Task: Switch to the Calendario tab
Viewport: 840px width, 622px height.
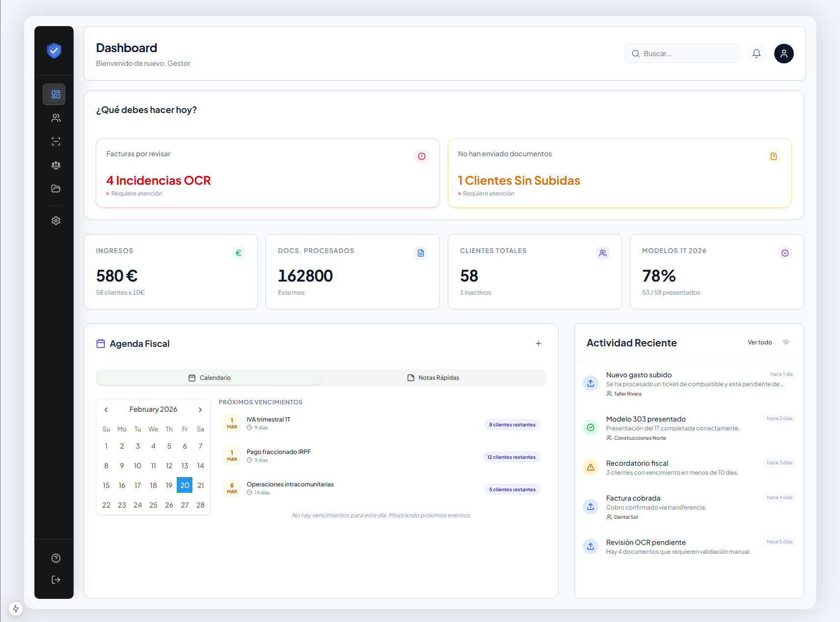Action: click(209, 378)
